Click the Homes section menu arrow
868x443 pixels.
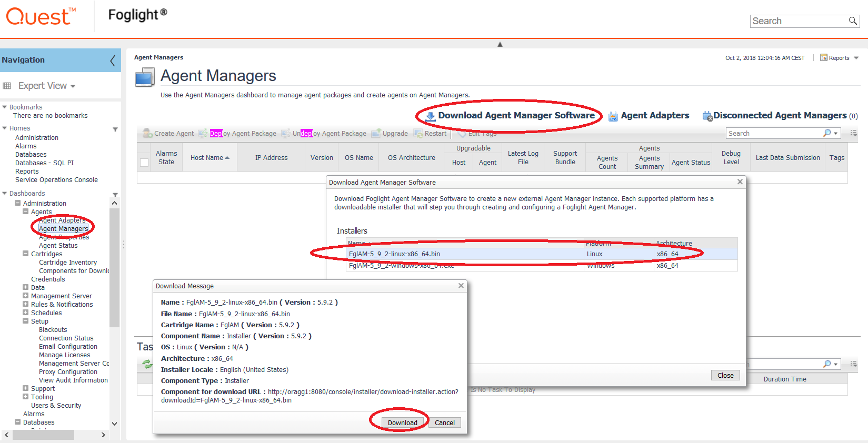coord(115,129)
